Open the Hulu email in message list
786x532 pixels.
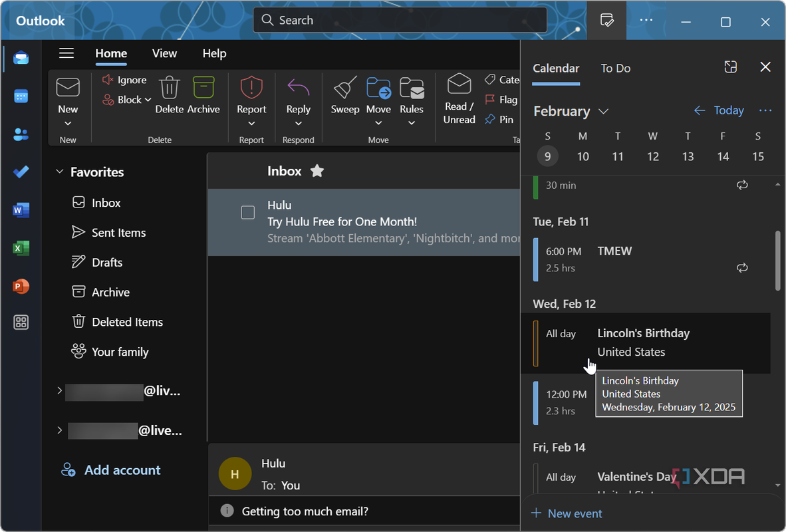[364, 222]
